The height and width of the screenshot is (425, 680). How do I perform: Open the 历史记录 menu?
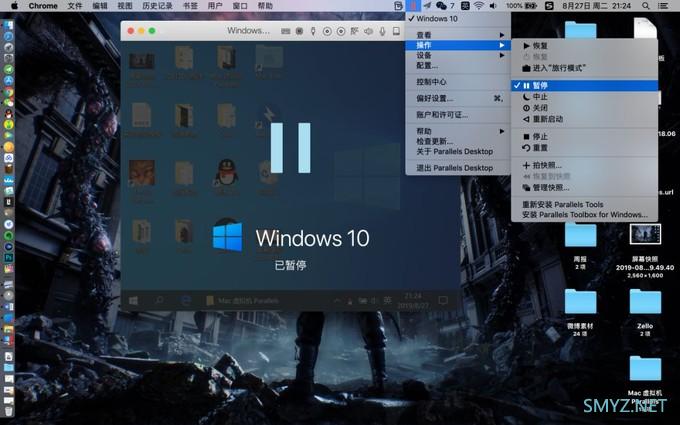coord(157,6)
